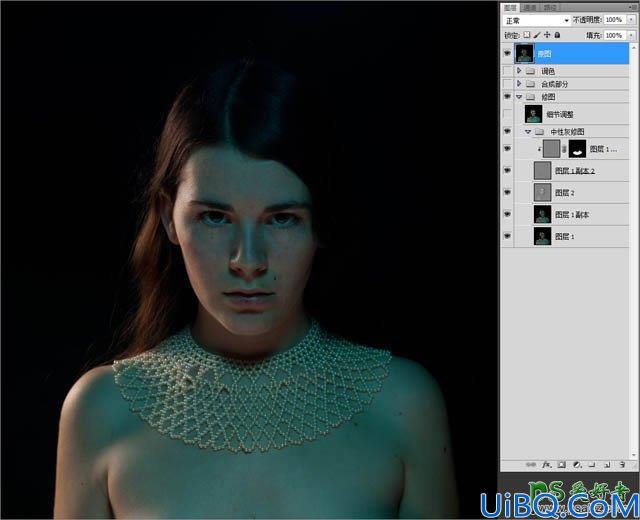Click the 不透明度 100% input field

tap(615, 20)
